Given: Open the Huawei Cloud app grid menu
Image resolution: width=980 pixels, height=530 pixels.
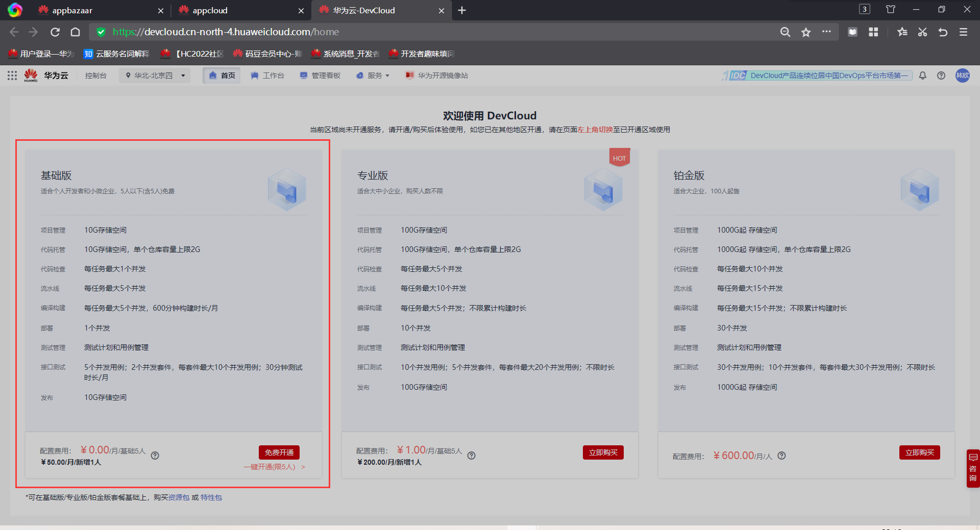Looking at the screenshot, I should (x=12, y=75).
